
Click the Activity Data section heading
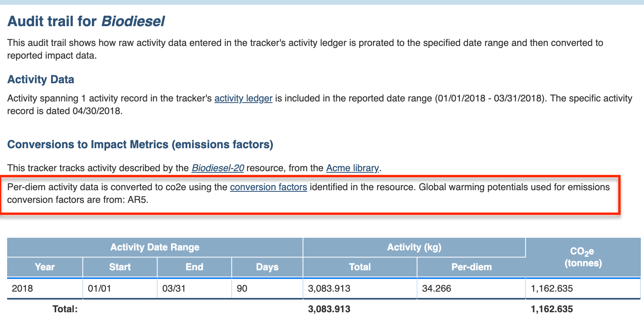(41, 80)
